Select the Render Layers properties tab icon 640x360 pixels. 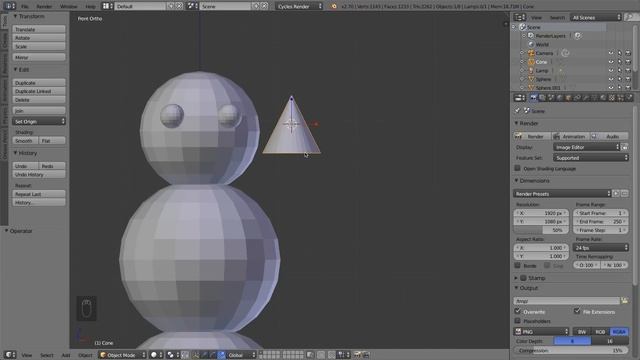542,98
